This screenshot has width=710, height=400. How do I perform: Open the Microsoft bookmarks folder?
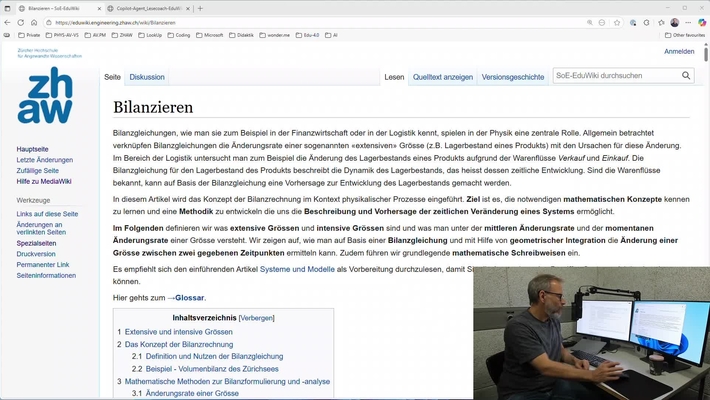point(210,35)
